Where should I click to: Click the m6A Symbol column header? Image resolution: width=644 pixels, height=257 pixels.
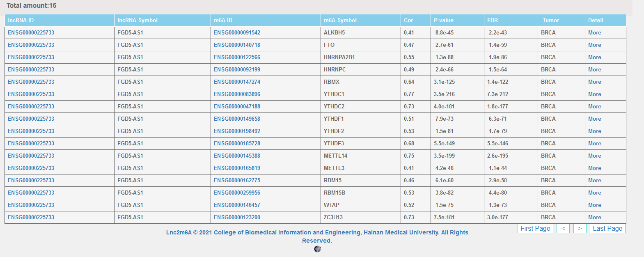pyautogui.click(x=361, y=20)
